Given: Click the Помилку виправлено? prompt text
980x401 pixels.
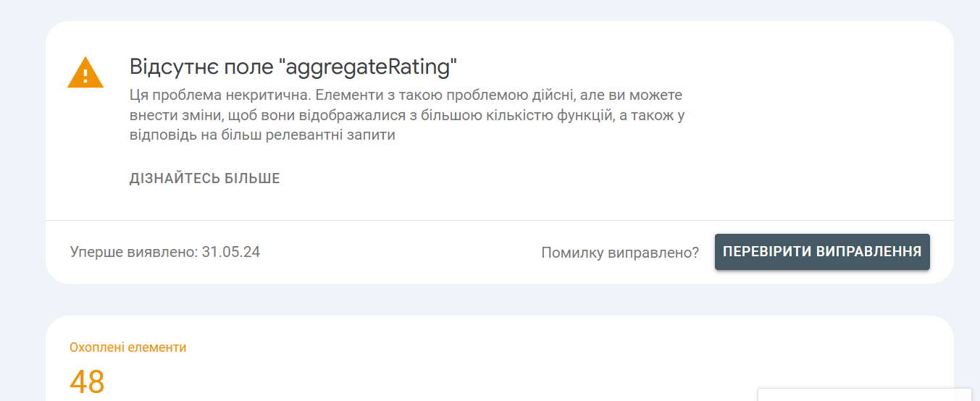Looking at the screenshot, I should click(620, 253).
